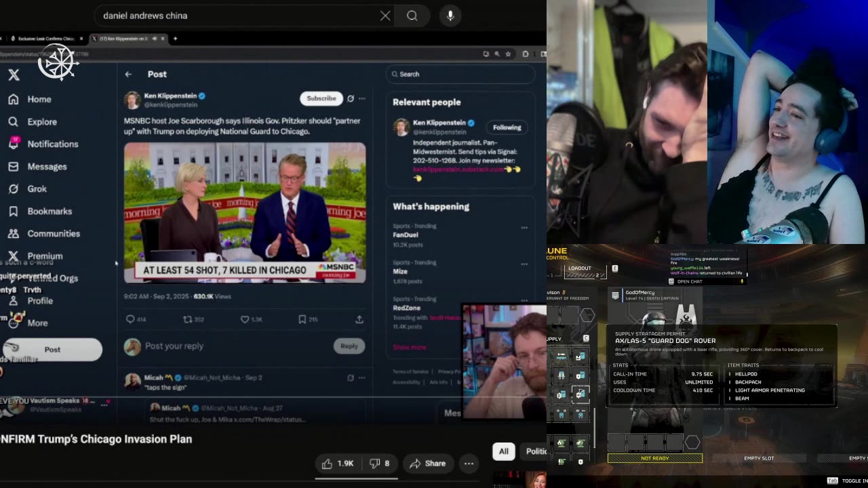Click the white Post compose button

point(52,350)
